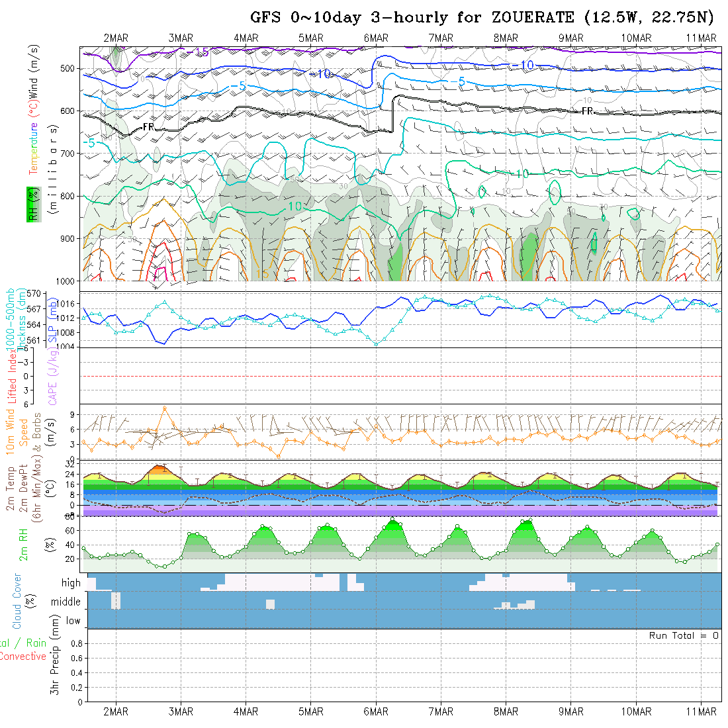Viewport: 728px width, 728px height.
Task: Select the 4MAR marker on the bottom time axis
Action: click(x=246, y=711)
